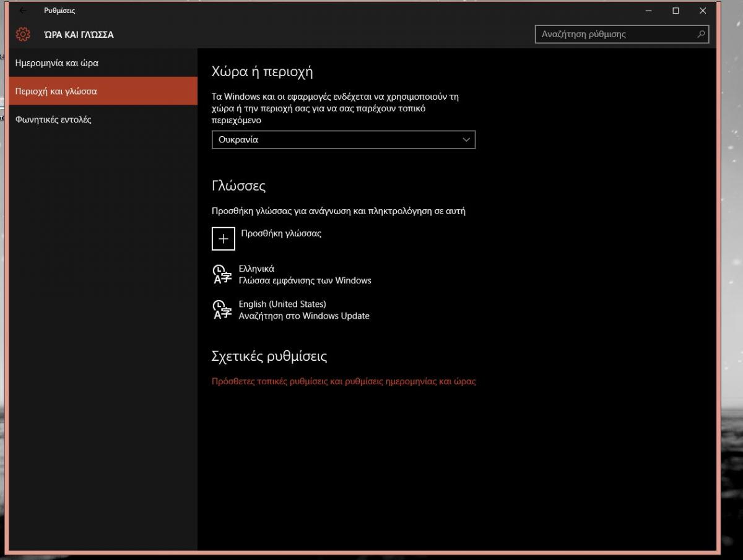Open the Ημερομηνία και ώρα section

(57, 63)
